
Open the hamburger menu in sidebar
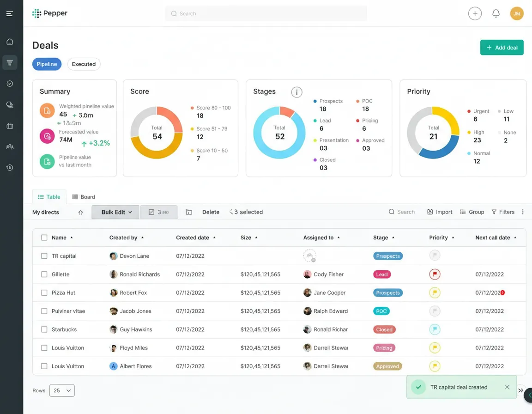tap(10, 13)
